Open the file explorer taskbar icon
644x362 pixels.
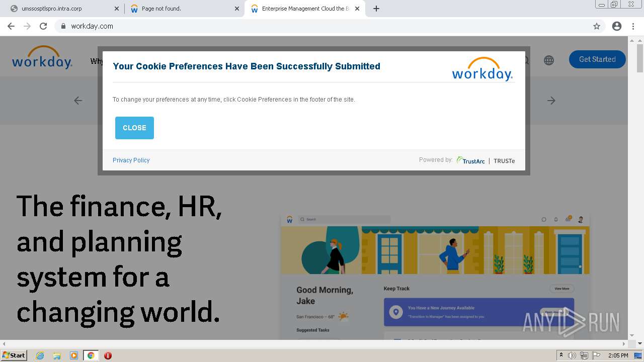(x=57, y=355)
